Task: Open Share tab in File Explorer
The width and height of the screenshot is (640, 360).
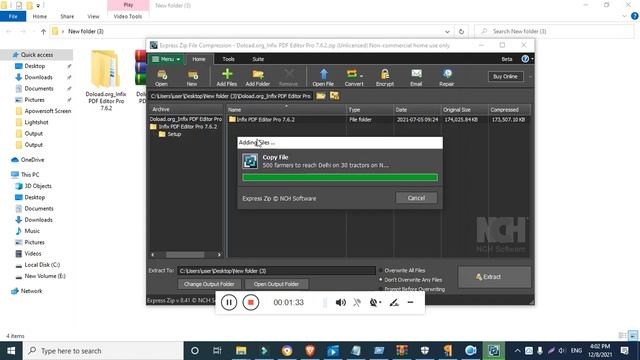Action: 67,16
